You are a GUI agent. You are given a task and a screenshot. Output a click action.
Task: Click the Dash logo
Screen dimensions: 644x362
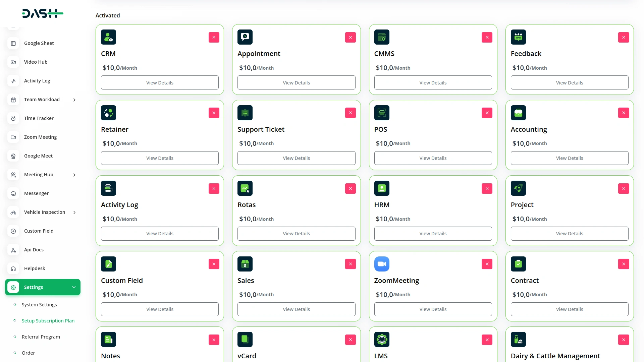click(x=43, y=13)
